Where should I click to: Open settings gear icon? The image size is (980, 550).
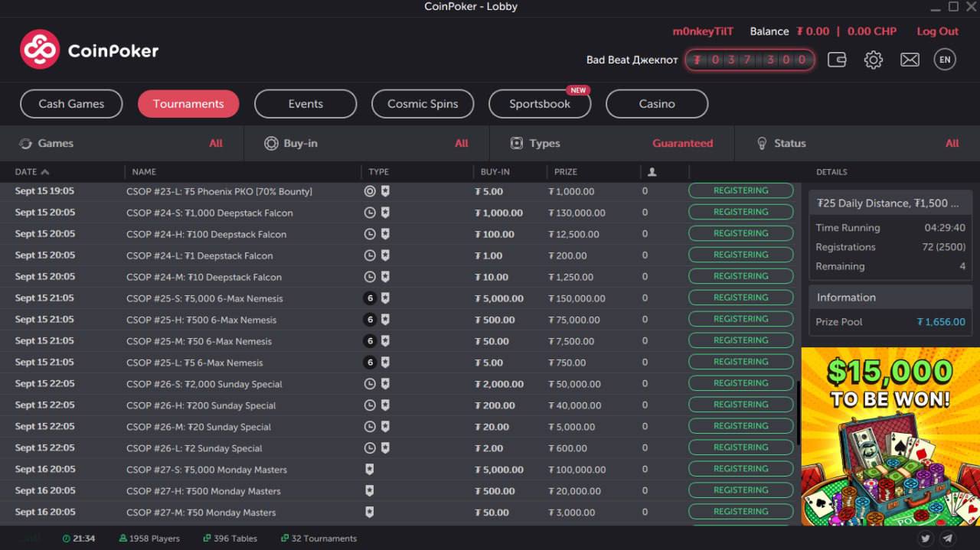(874, 60)
